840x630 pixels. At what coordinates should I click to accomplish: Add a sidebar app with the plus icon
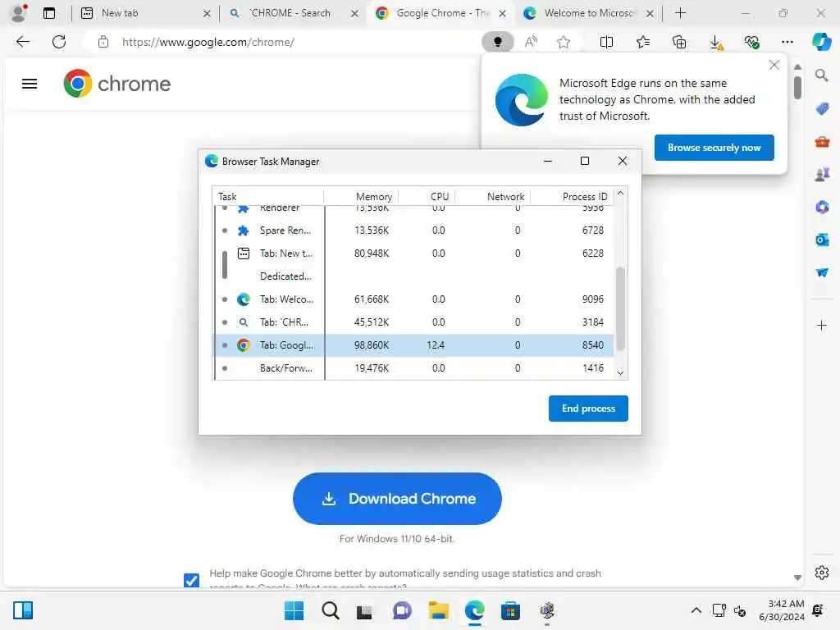coord(821,325)
